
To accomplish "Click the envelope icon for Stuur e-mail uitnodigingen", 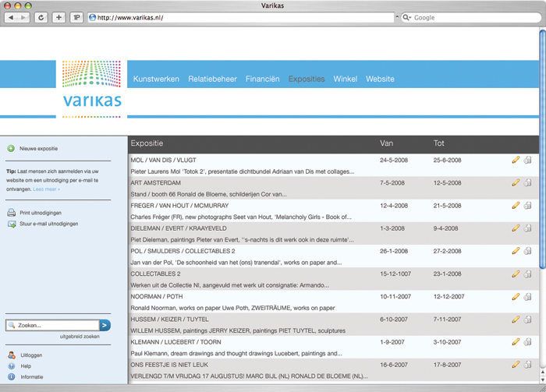I will [x=12, y=224].
